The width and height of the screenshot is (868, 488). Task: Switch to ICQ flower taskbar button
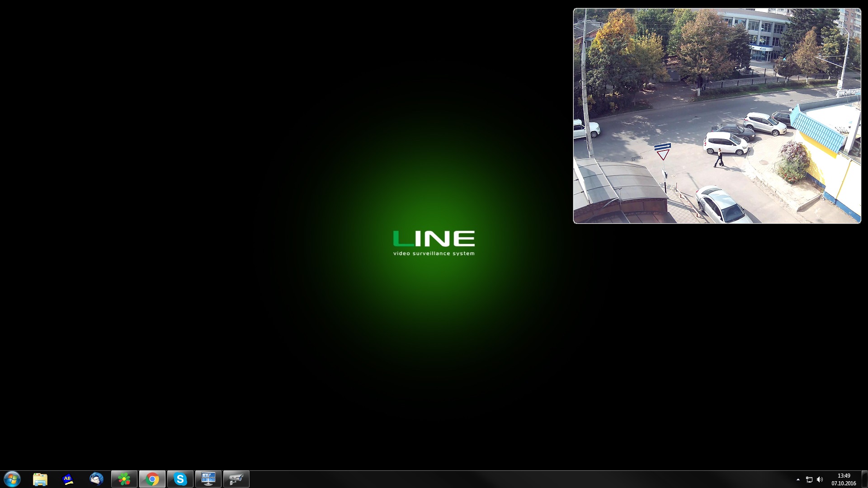tap(124, 479)
